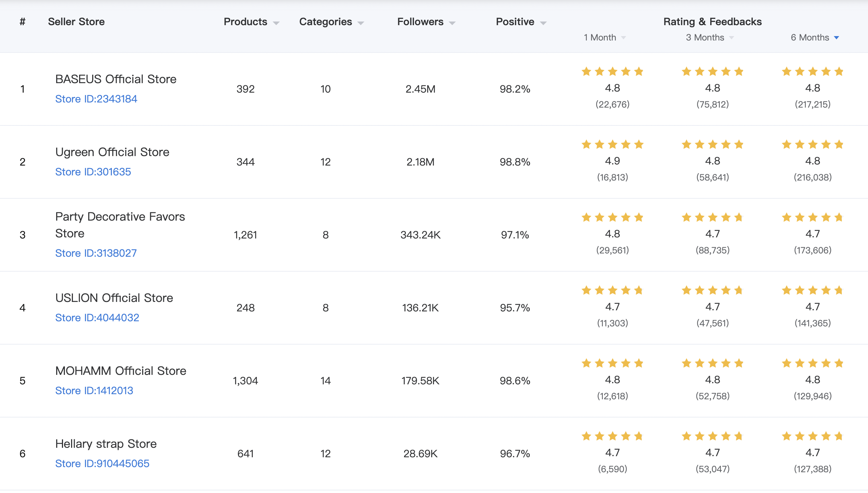868x493 pixels.
Task: Click BASEUS 3 Months star rating
Action: coord(712,71)
